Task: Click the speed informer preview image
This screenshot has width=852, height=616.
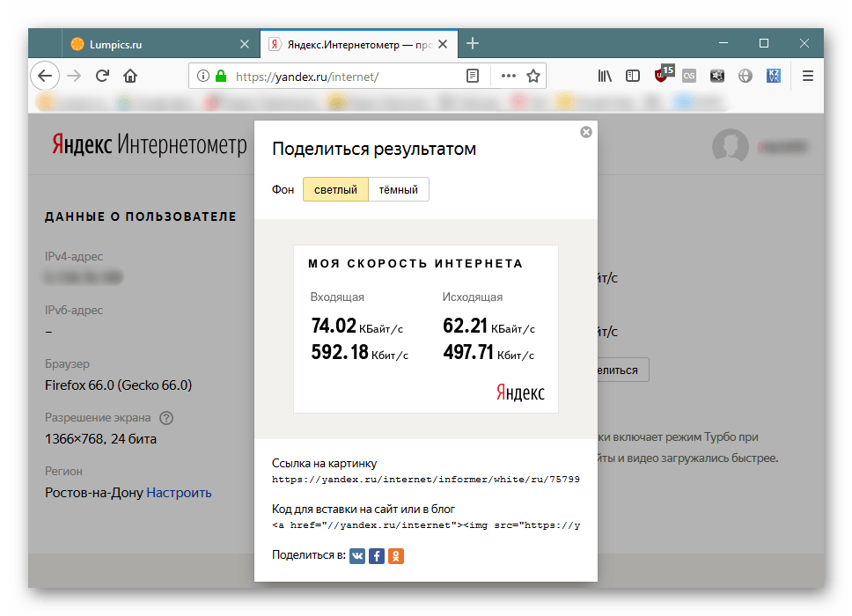Action: (425, 329)
